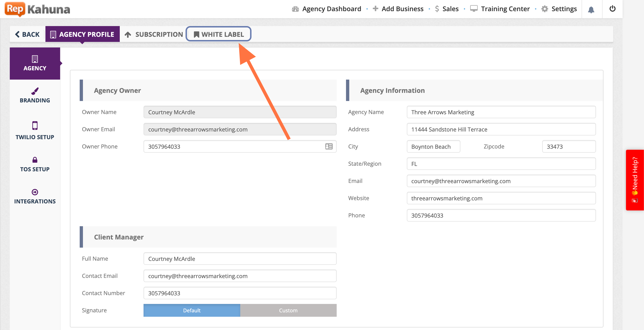The height and width of the screenshot is (330, 644).
Task: Select Custom signature option
Action: 288,310
